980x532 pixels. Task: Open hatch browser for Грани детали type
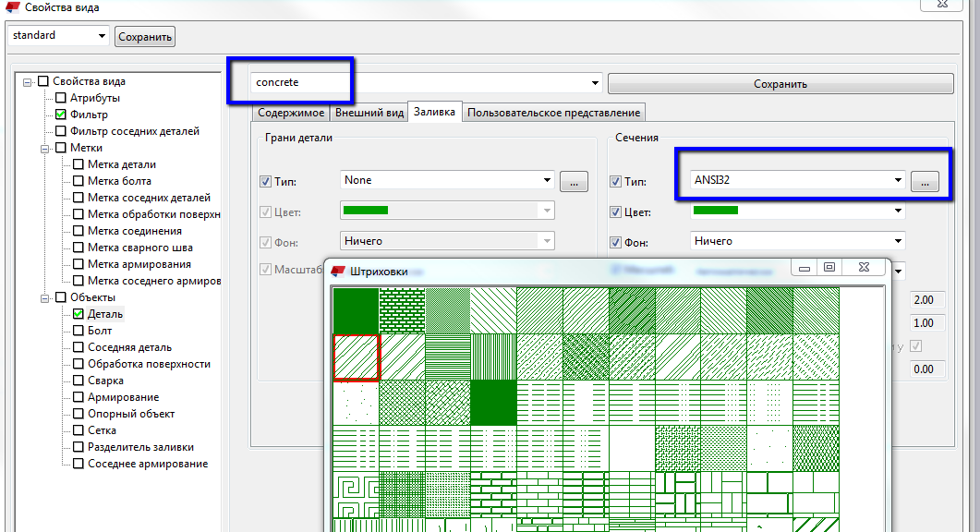pos(574,182)
